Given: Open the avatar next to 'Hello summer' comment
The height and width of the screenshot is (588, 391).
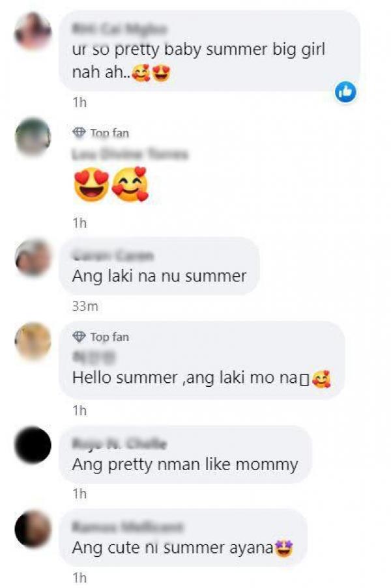Looking at the screenshot, I should [x=33, y=341].
